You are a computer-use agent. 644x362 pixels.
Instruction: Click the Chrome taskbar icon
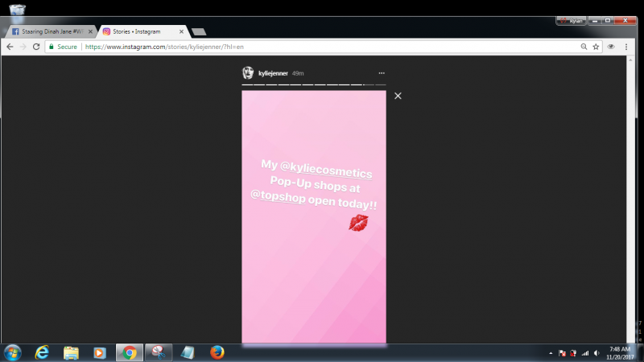click(x=130, y=352)
